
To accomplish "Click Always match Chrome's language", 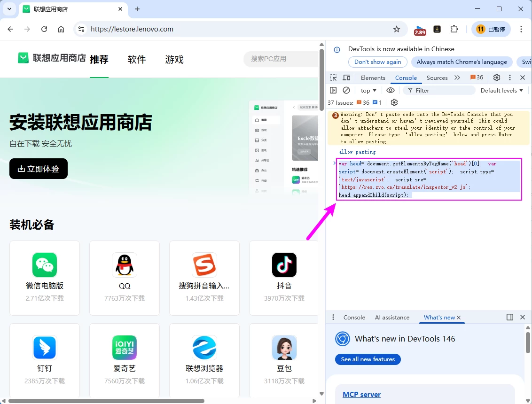I will pos(462,62).
